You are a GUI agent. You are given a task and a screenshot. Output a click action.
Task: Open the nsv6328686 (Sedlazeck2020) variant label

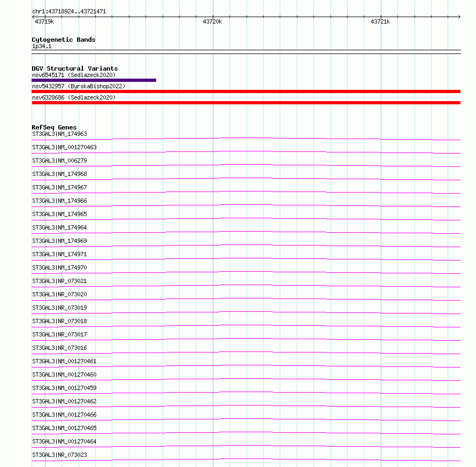point(74,97)
